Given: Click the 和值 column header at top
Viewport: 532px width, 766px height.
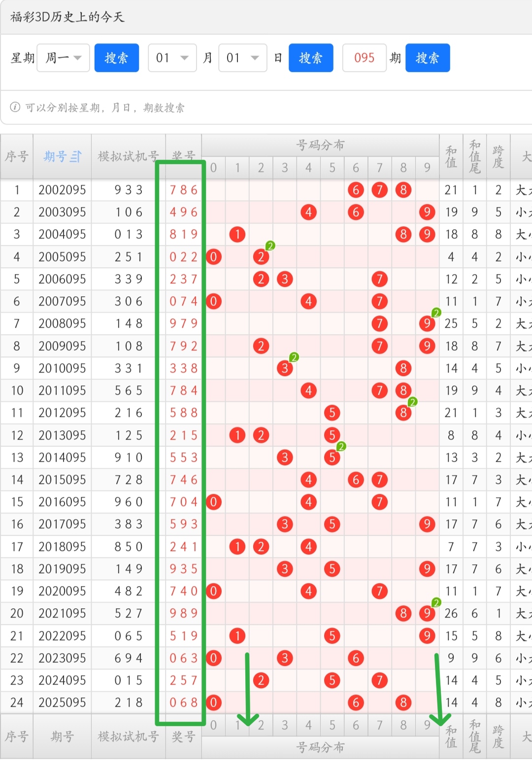Looking at the screenshot, I should tap(451, 157).
